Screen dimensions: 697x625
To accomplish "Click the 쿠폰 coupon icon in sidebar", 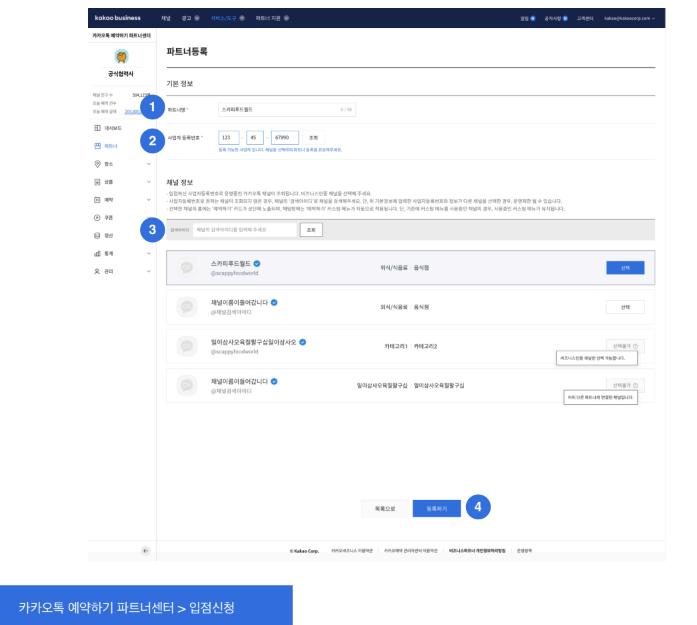I will point(97,217).
